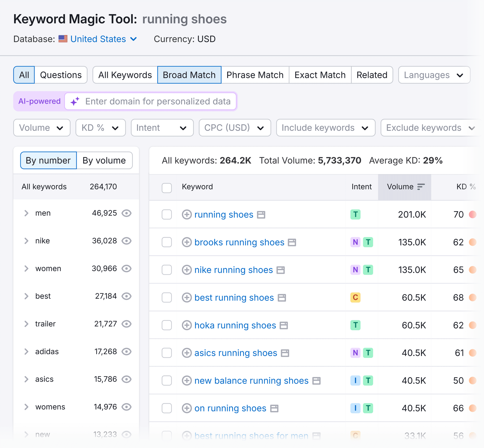Select the Related tab
The width and height of the screenshot is (484, 448).
(x=372, y=75)
